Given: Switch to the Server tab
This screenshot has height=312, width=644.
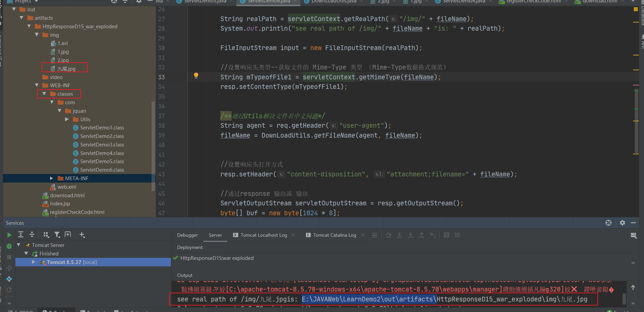Looking at the screenshot, I should (x=215, y=235).
